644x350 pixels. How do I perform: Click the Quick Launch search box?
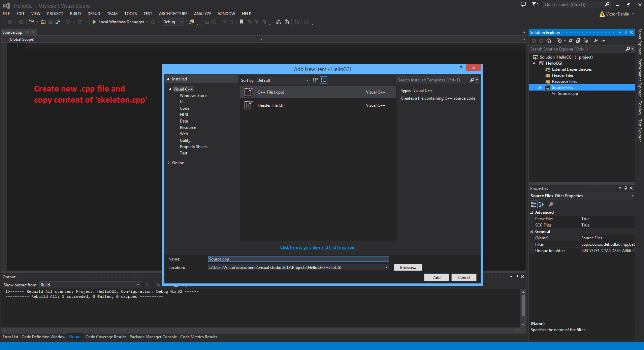click(574, 4)
